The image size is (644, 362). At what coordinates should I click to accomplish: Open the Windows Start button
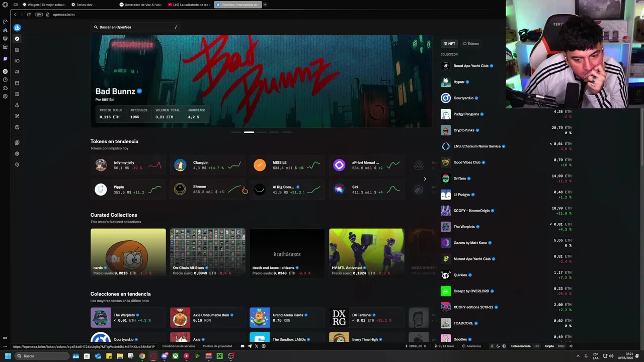coord(8,356)
